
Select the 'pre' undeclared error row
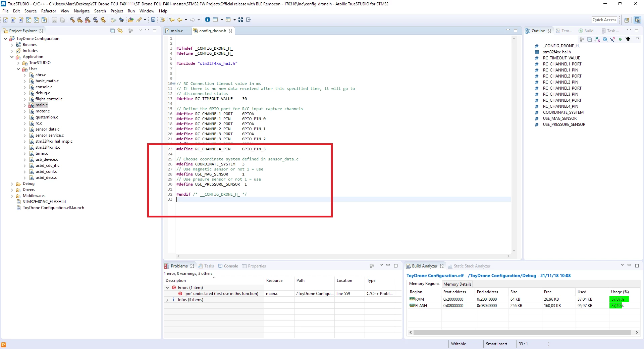[282, 294]
